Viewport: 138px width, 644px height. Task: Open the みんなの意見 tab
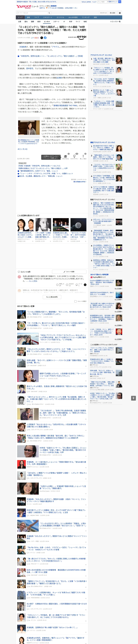pyautogui.click(x=73, y=17)
